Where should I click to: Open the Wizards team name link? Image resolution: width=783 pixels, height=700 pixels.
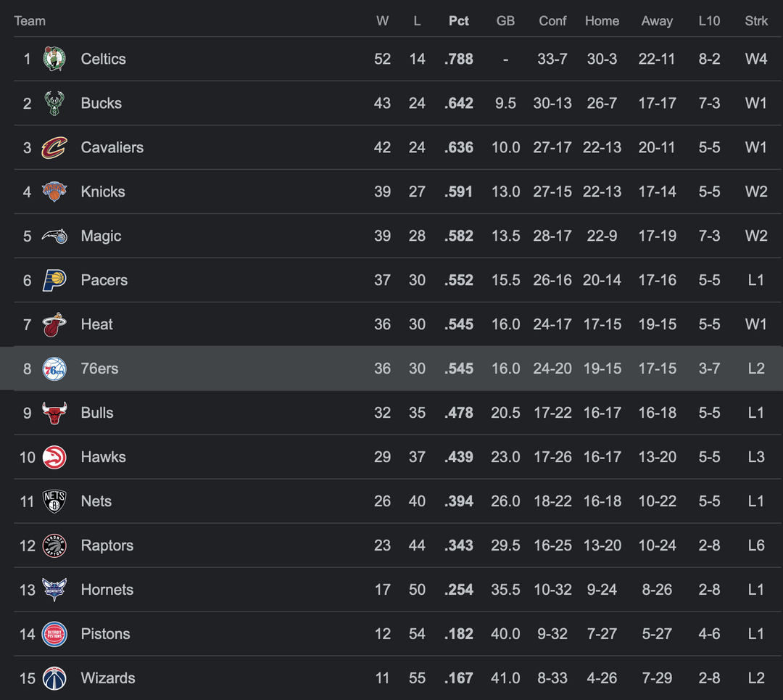[108, 678]
